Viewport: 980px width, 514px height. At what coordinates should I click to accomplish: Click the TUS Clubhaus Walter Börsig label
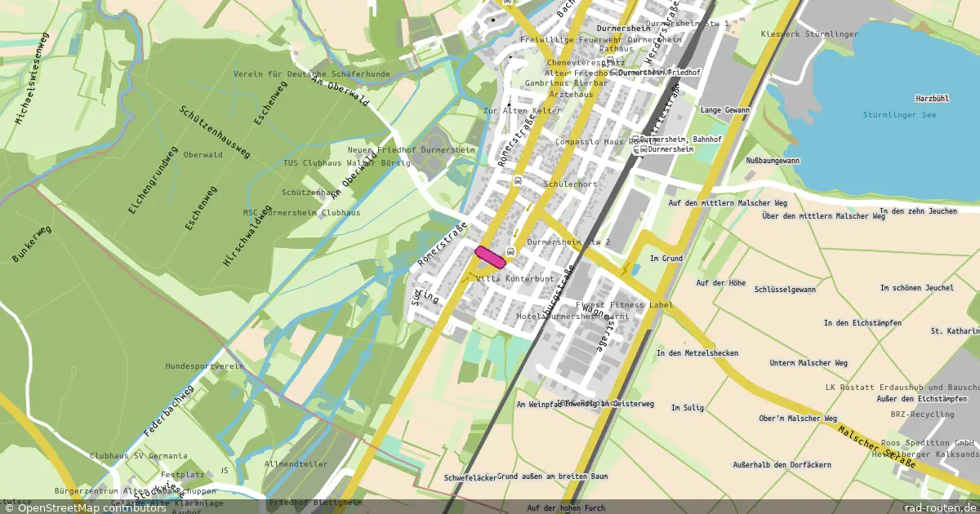(347, 163)
